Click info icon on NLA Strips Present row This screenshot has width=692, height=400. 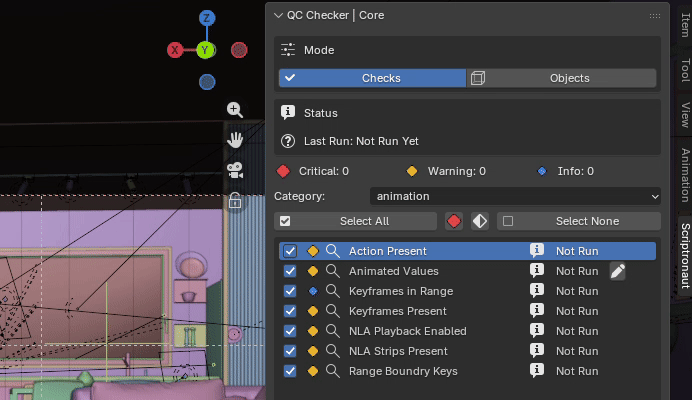[x=537, y=351]
